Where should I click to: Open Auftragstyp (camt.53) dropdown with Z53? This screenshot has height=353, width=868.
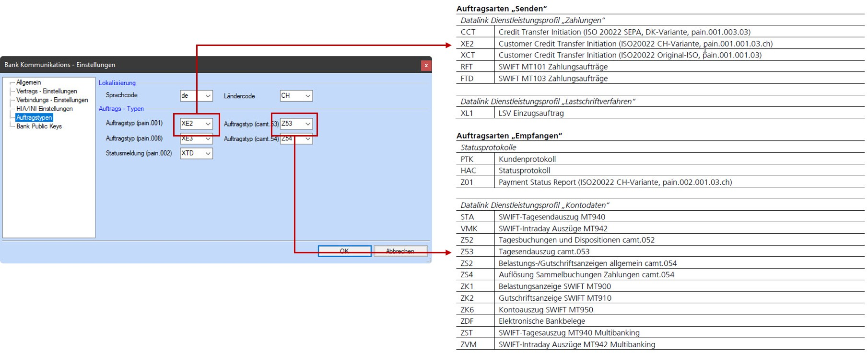[307, 124]
